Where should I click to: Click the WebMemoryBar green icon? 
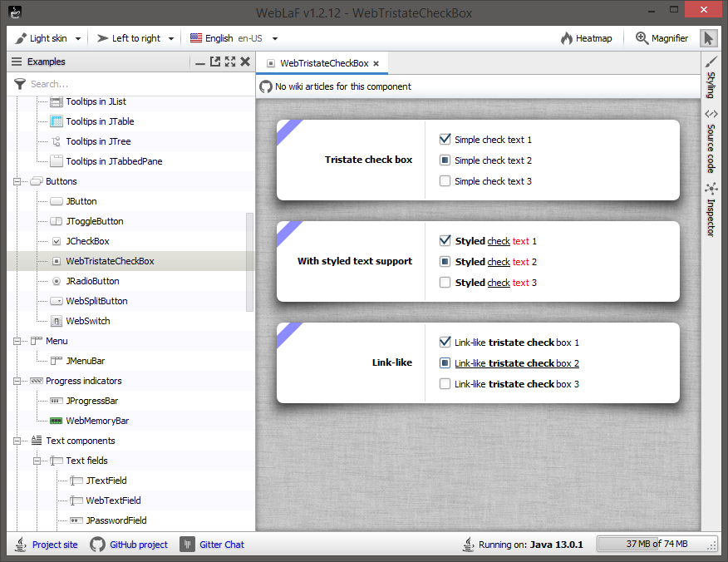pos(57,421)
